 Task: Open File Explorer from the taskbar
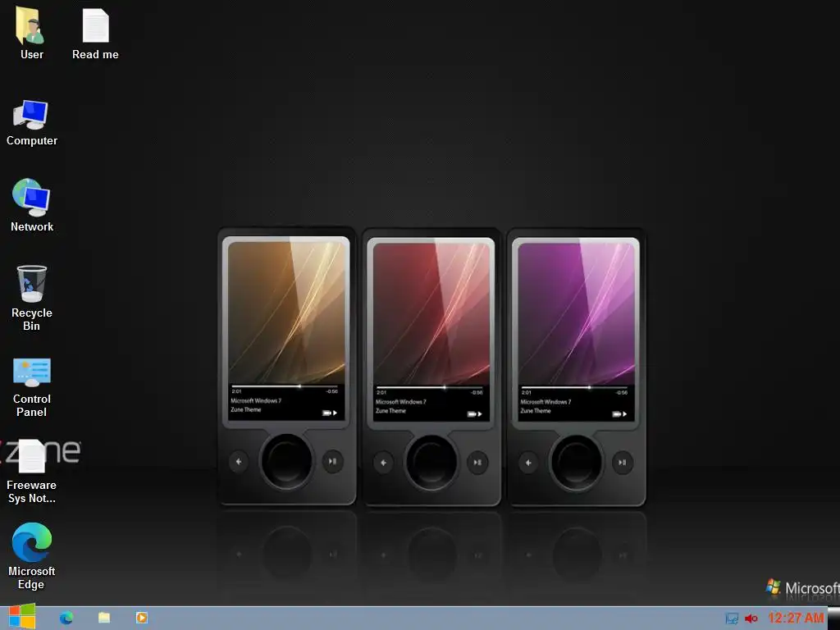pyautogui.click(x=104, y=618)
